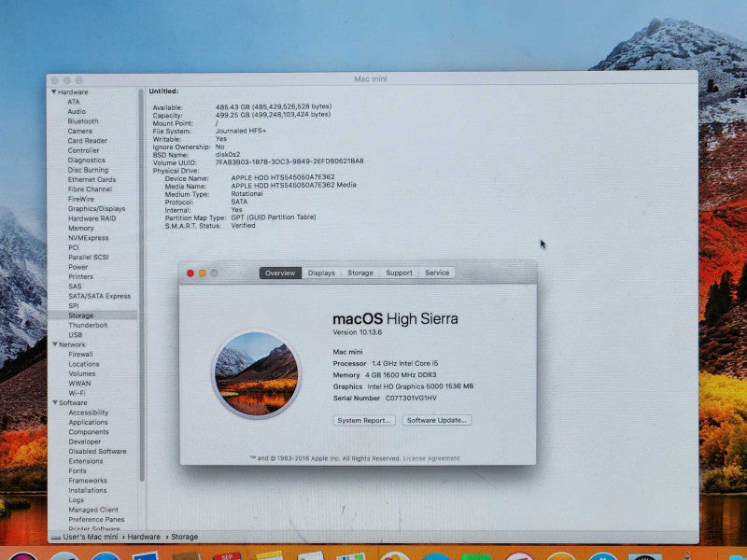Select Accessibility under Software
Image resolution: width=747 pixels, height=560 pixels.
coord(88,413)
